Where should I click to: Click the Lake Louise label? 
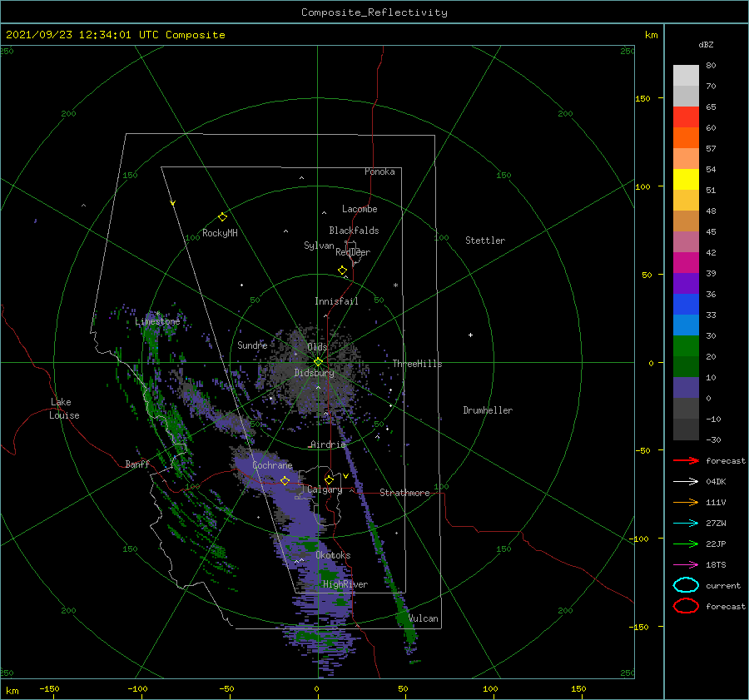coord(64,409)
